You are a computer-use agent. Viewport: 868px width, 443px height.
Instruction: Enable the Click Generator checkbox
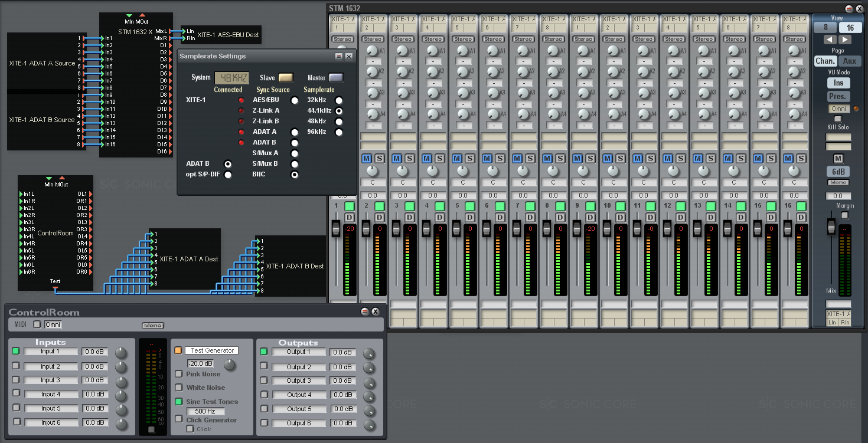179,419
